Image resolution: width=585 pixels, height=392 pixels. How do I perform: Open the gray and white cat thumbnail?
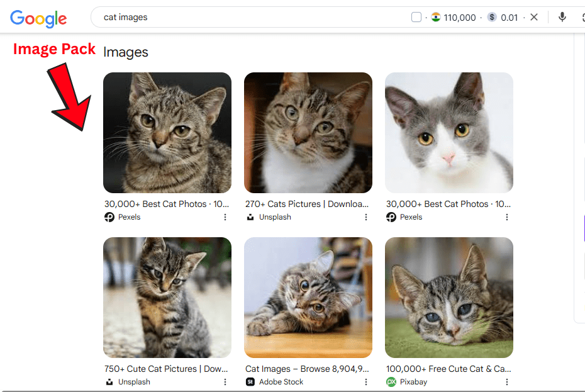tap(449, 133)
